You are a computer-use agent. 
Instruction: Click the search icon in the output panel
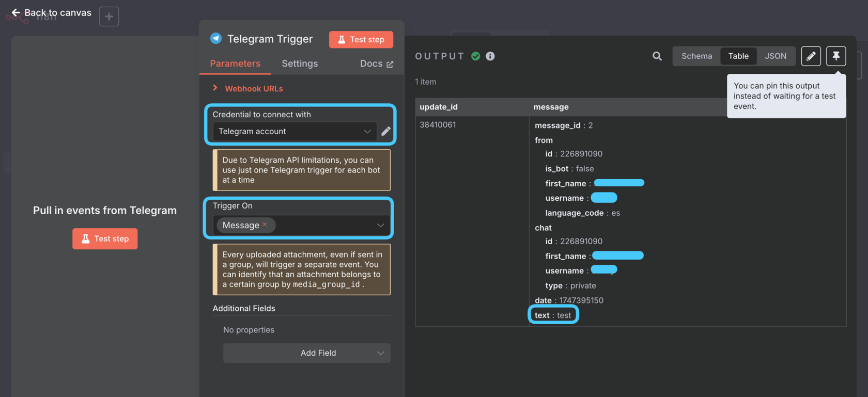657,56
